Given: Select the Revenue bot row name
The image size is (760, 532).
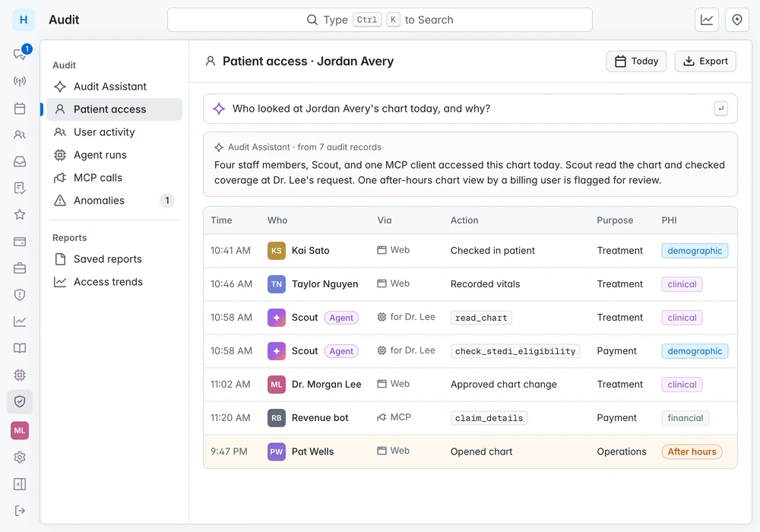Looking at the screenshot, I should point(320,418).
